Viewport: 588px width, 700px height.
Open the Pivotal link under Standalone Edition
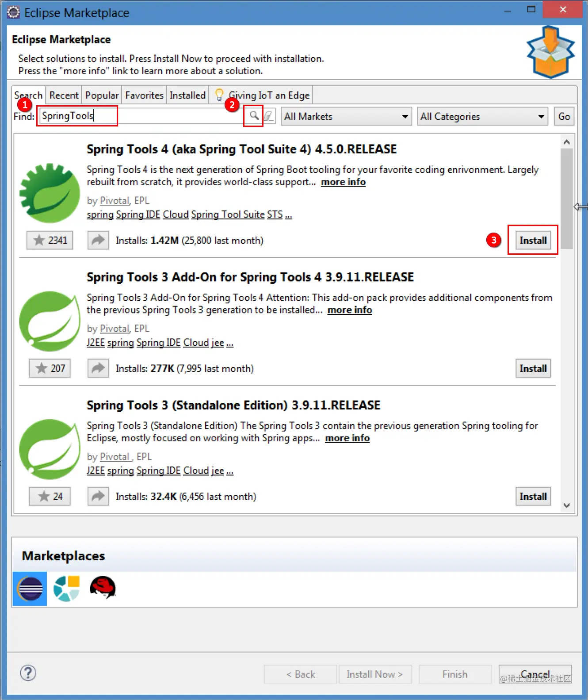coord(115,456)
